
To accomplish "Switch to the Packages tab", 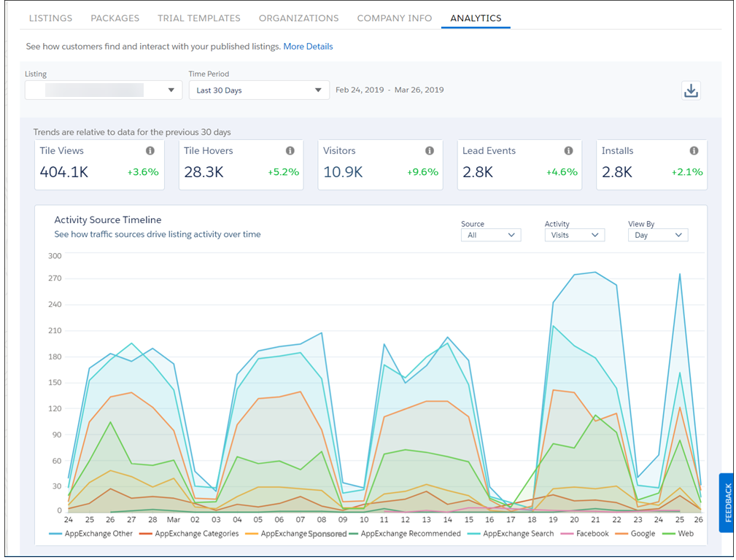I will point(115,18).
